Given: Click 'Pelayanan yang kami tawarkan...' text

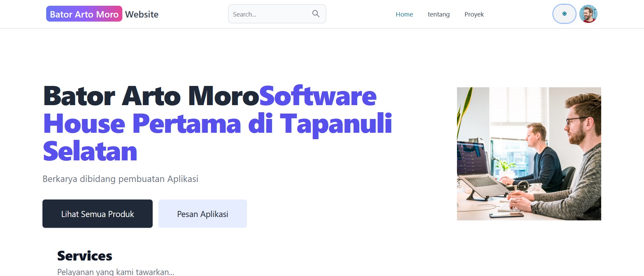Looking at the screenshot, I should point(116,272).
